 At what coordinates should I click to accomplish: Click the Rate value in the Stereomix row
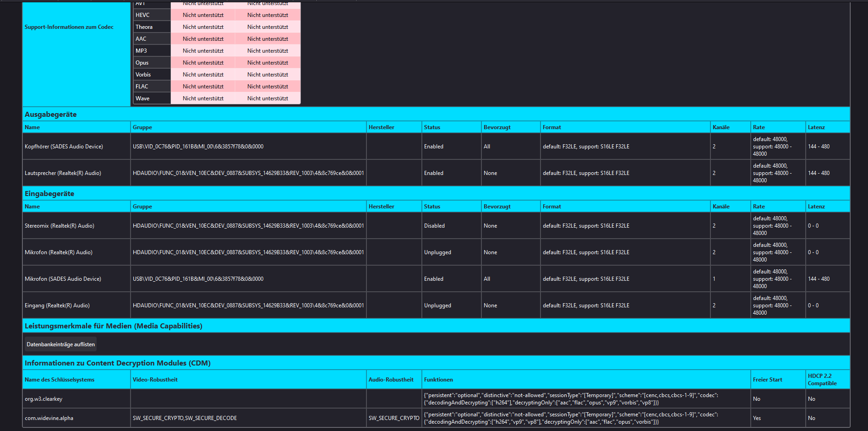click(x=772, y=226)
